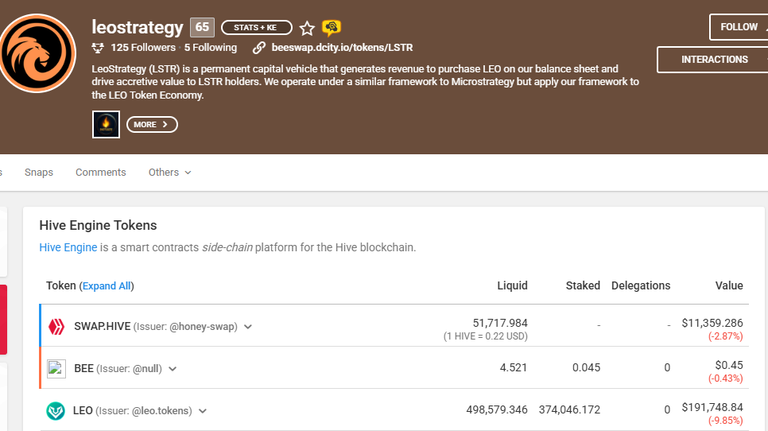Screen dimensions: 768x431
Task: Click SWAP.HIVE liquid amount 51,717.984
Action: tap(500, 323)
